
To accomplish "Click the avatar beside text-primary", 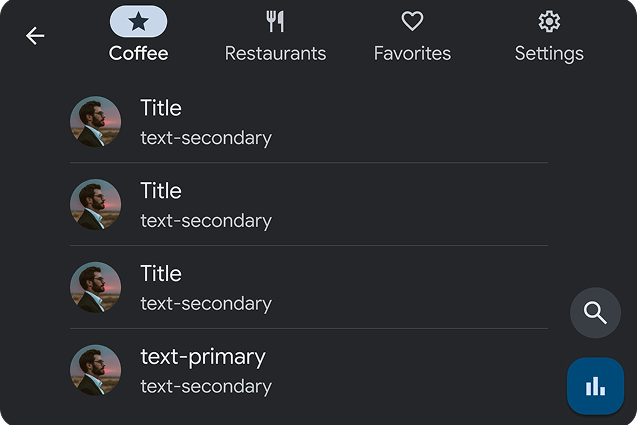I will 96,371.
